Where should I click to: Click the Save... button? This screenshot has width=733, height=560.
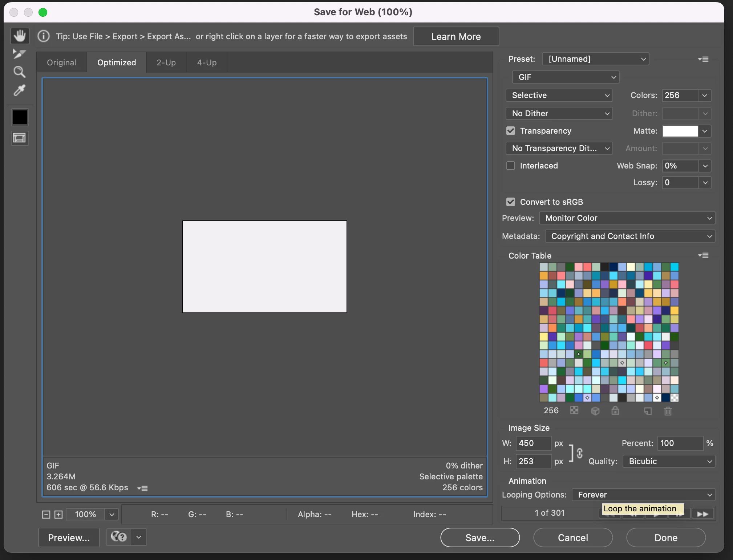(480, 537)
